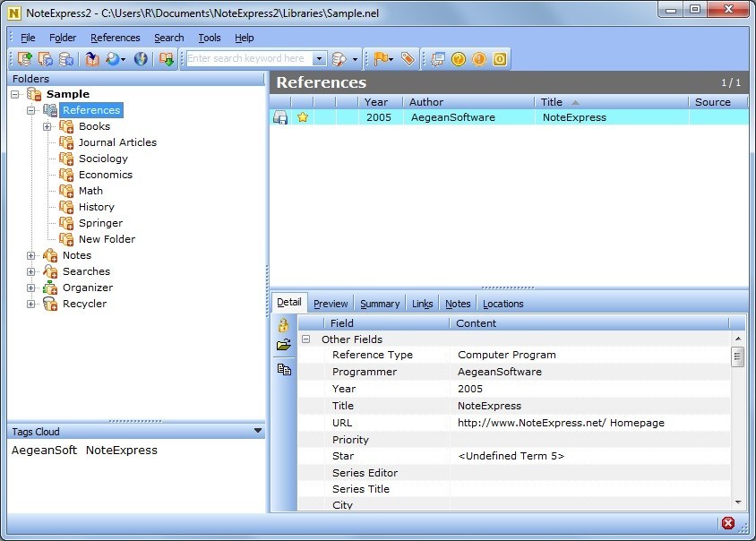Switch to the Summary tab
This screenshot has width=756, height=541.
click(380, 304)
